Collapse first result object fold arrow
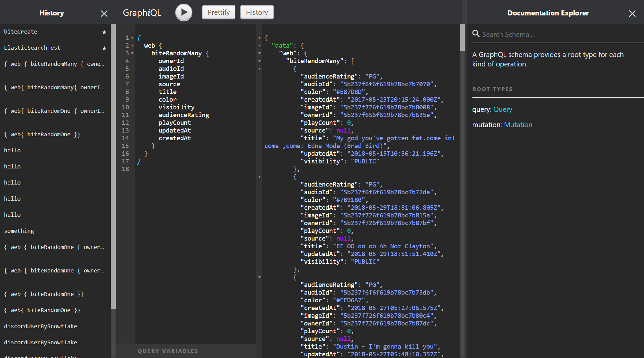 click(x=260, y=69)
